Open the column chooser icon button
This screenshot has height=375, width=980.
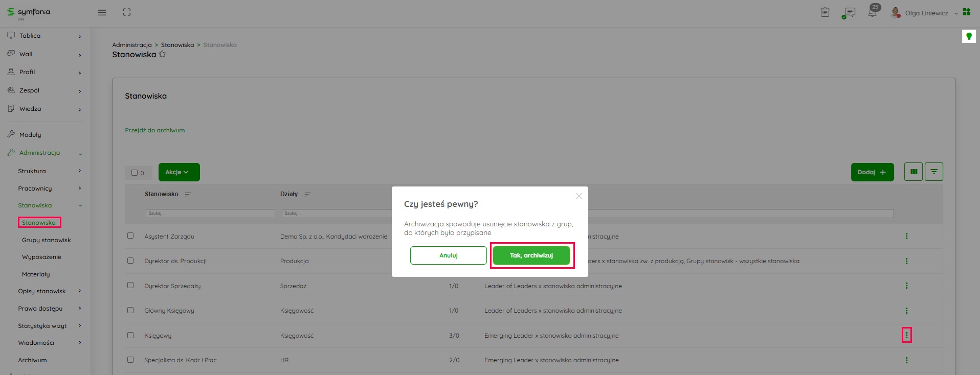pos(914,172)
